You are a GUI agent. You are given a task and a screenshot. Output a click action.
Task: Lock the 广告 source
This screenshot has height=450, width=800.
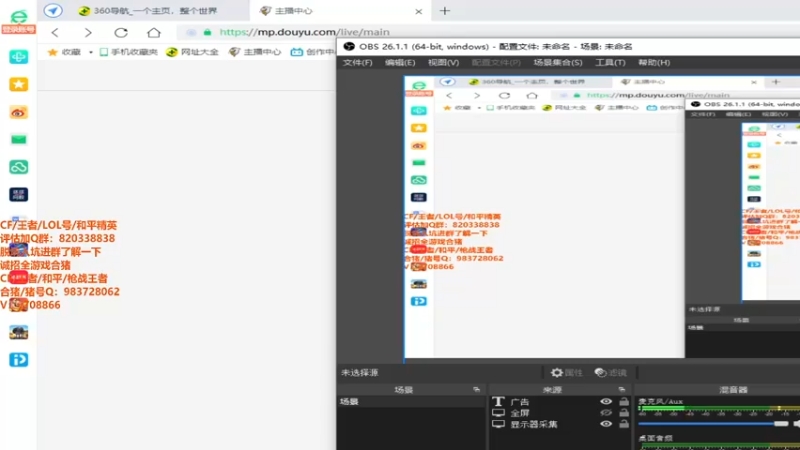point(623,402)
